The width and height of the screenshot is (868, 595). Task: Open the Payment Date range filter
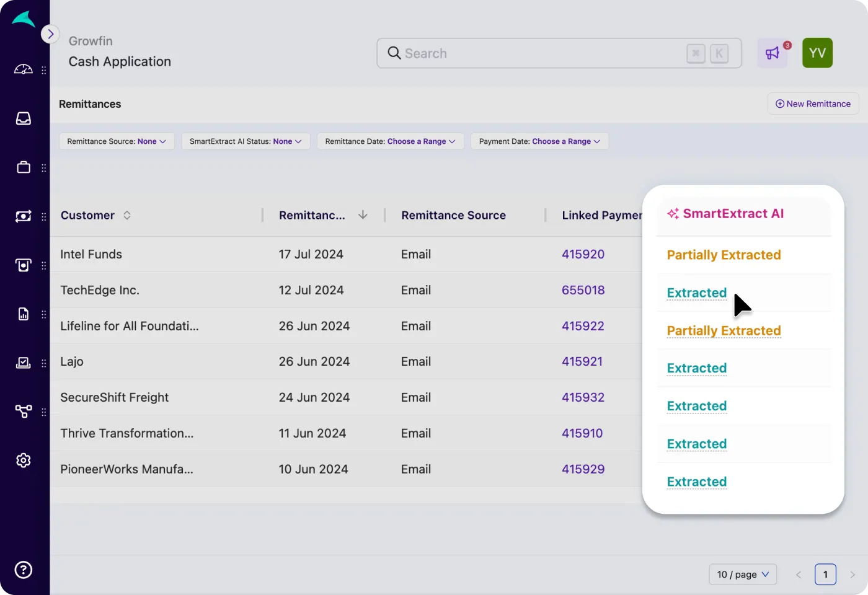539,141
